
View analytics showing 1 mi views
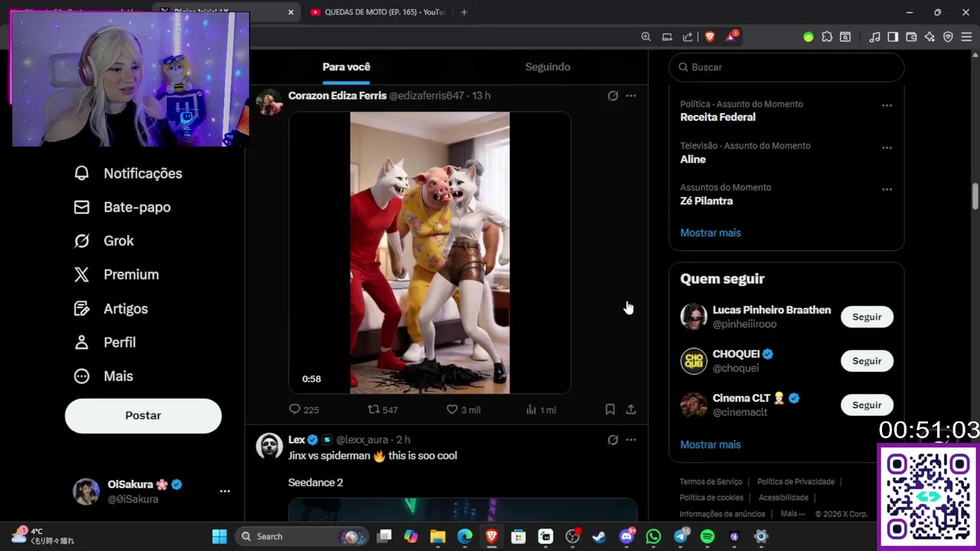click(x=541, y=410)
